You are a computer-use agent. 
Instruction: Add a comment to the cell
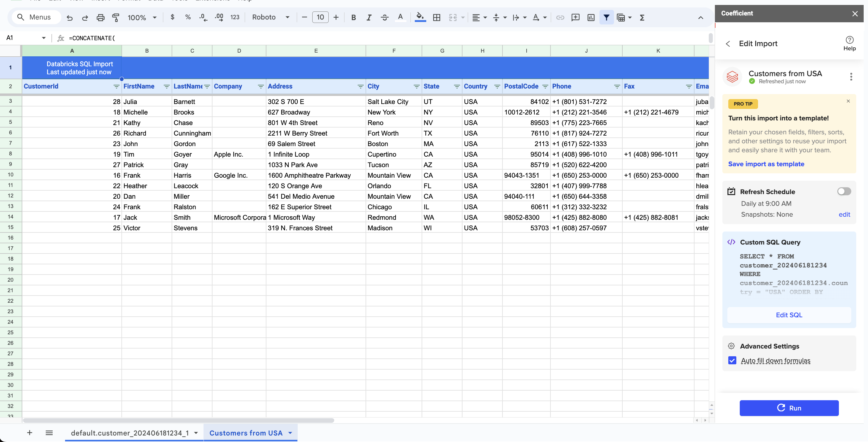[x=576, y=18]
